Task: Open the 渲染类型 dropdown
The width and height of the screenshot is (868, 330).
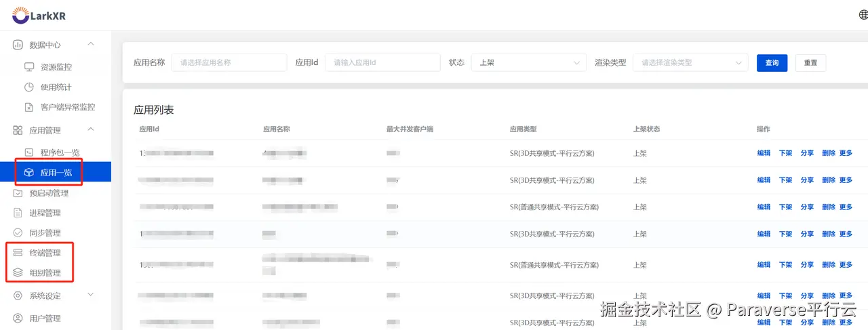Action: click(x=690, y=62)
